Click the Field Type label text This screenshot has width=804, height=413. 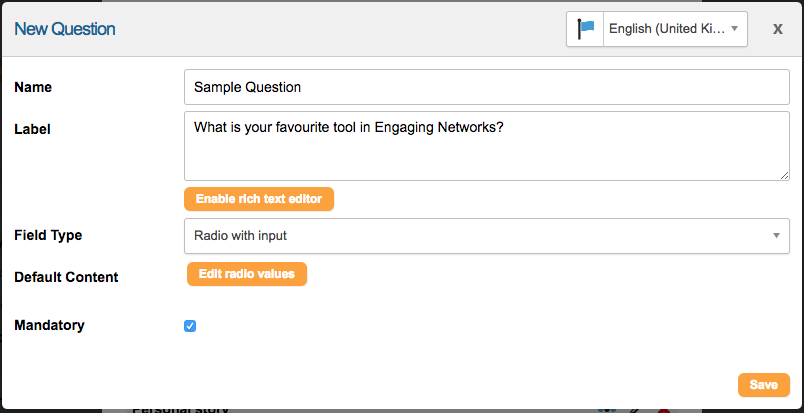48,235
